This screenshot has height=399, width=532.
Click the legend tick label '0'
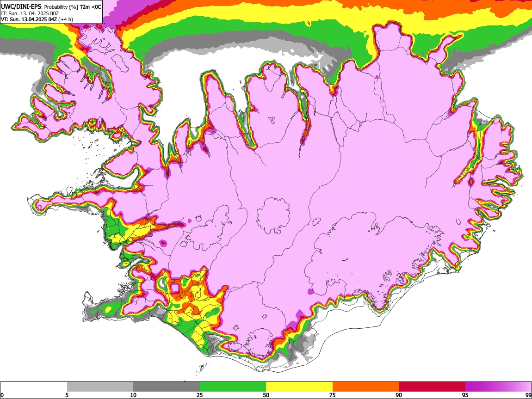(2, 395)
